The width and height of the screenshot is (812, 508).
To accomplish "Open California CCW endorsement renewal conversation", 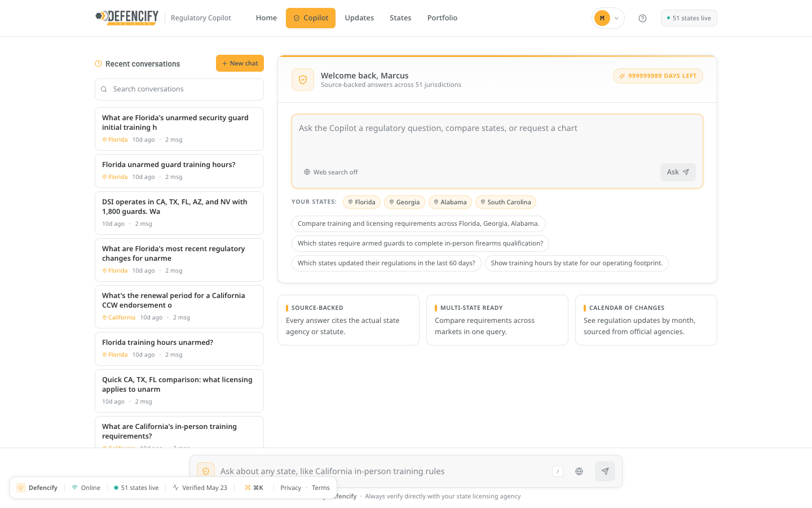I will tap(179, 307).
